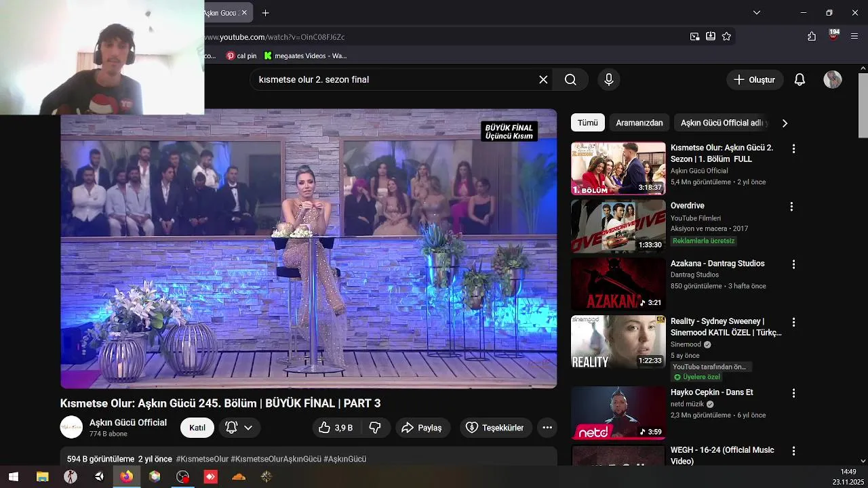Viewport: 868px width, 488px height.
Task: Open options for WEGH 16-24 video
Action: (x=793, y=451)
